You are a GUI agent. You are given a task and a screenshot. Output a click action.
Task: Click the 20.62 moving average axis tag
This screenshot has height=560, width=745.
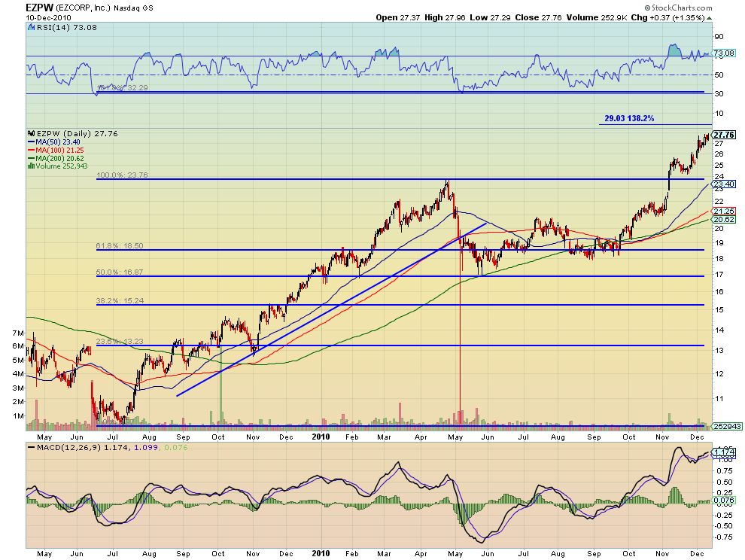click(724, 219)
